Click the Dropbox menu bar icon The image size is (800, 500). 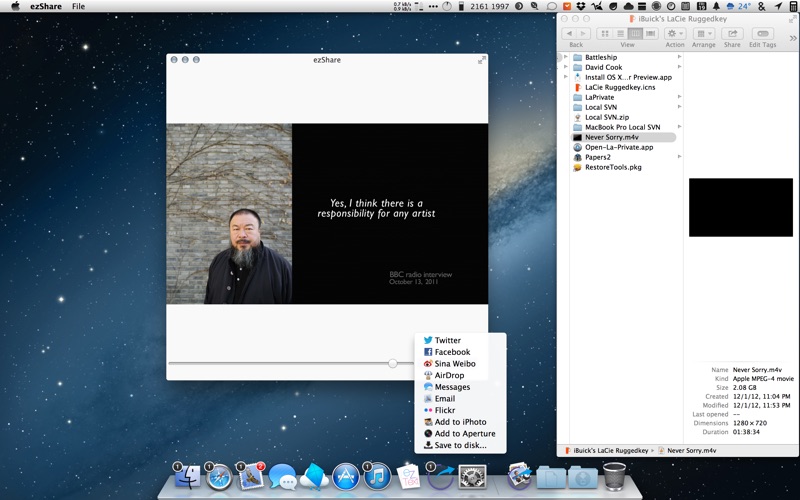tap(581, 6)
